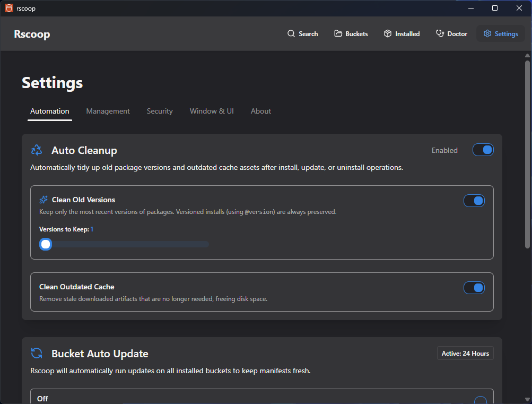The image size is (532, 404).
Task: Click the Clean Outdated Cache title
Action: [77, 287]
